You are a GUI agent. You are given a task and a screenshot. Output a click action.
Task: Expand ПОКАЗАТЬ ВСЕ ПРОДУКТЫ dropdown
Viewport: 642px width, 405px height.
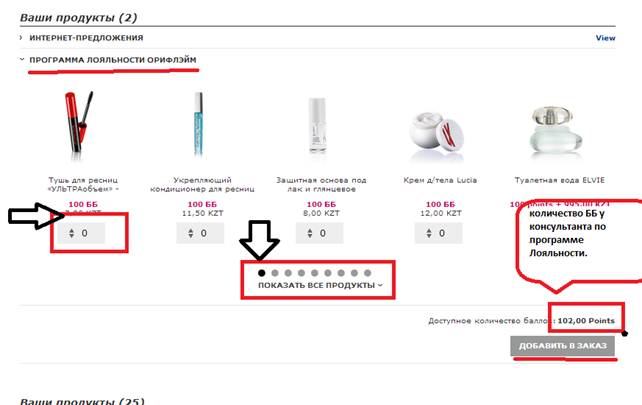coord(320,285)
